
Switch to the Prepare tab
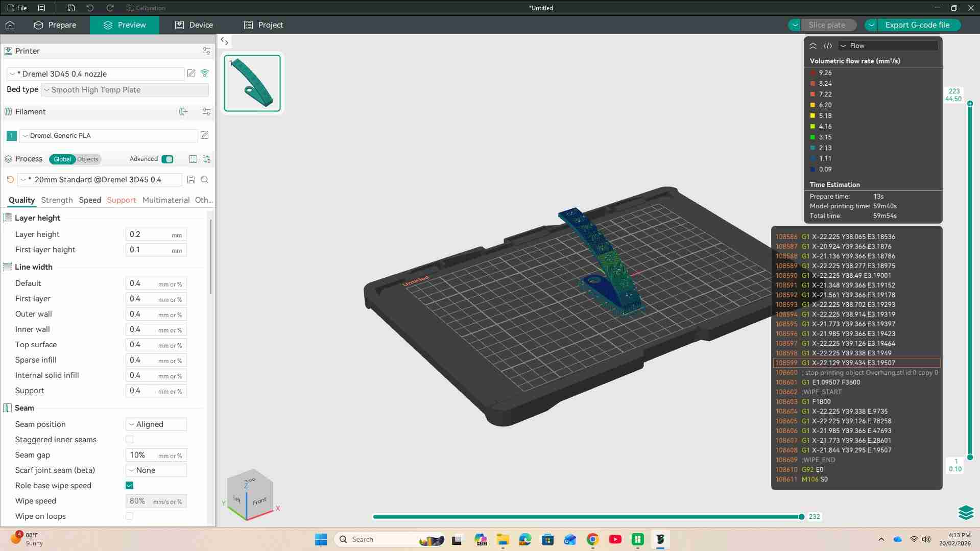point(55,25)
